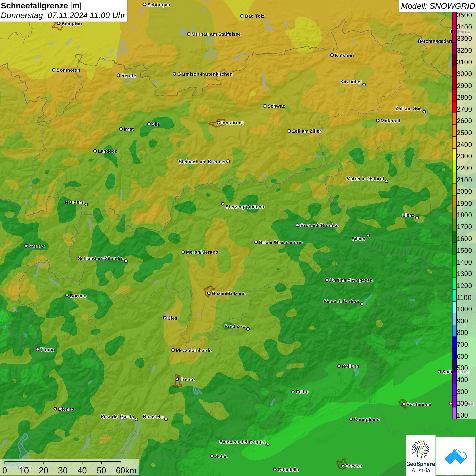This screenshot has width=476, height=476.
Task: Click the date Donnerstag, 07.11.2024 11:00 Uhr
Action: pyautogui.click(x=63, y=16)
